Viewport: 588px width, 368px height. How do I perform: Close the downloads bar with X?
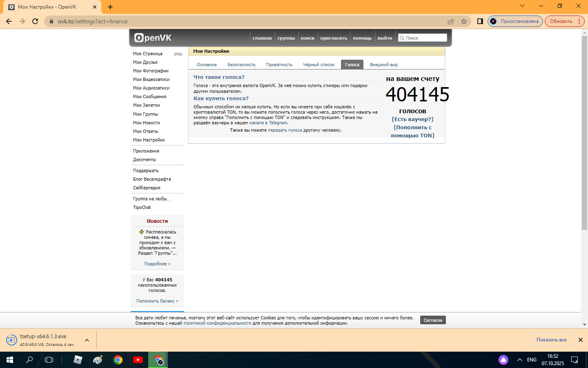coord(580,340)
